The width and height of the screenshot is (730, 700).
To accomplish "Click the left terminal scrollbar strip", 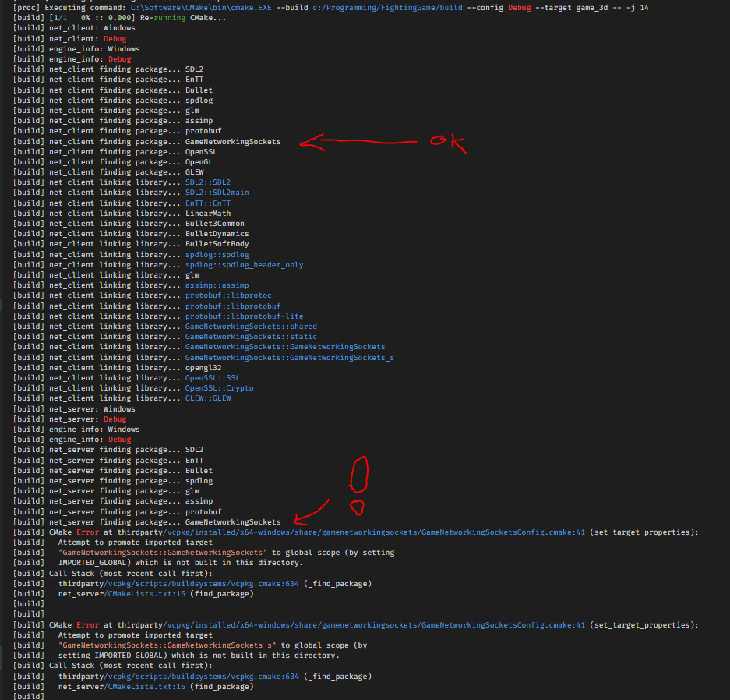I will (4, 351).
